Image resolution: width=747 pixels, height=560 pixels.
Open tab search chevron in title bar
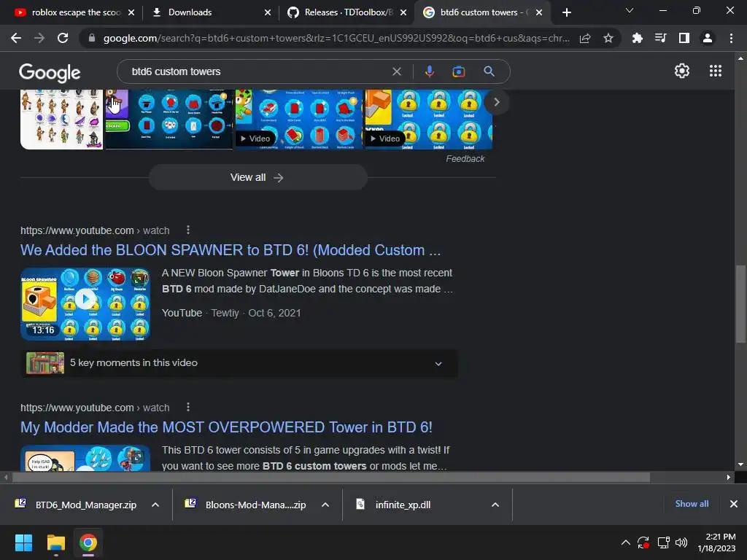(630, 10)
